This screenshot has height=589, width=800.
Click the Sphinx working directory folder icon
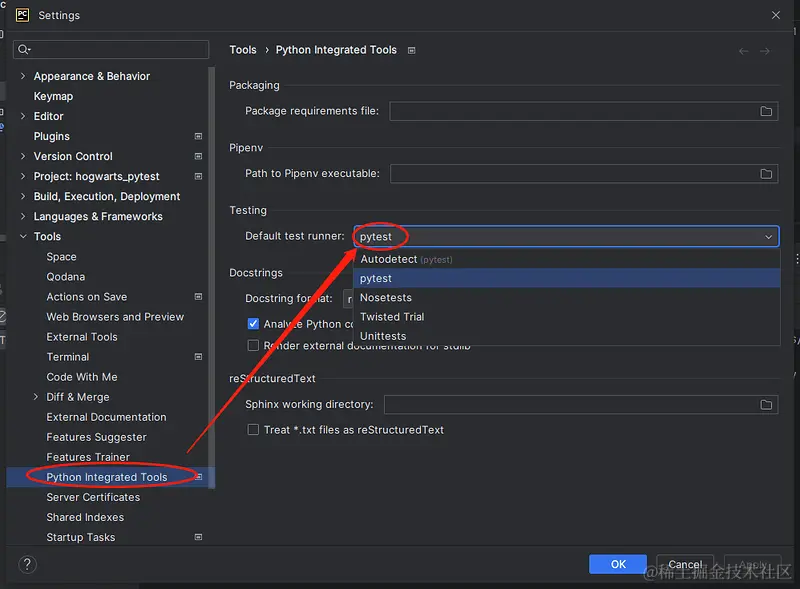(766, 405)
